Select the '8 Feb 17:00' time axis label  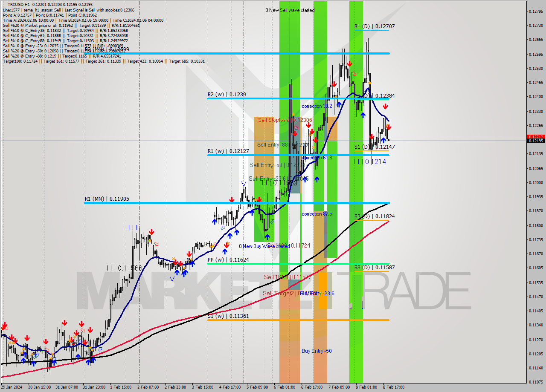[x=394, y=387]
